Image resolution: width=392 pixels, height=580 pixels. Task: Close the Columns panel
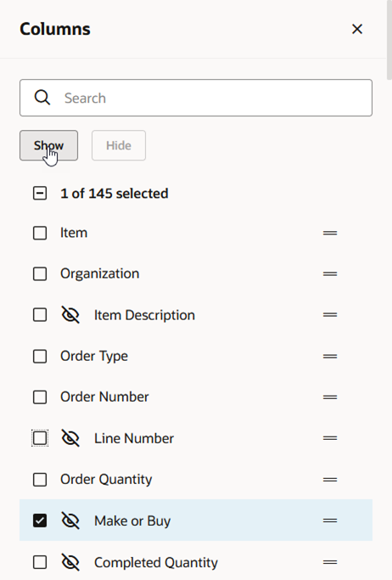(357, 29)
